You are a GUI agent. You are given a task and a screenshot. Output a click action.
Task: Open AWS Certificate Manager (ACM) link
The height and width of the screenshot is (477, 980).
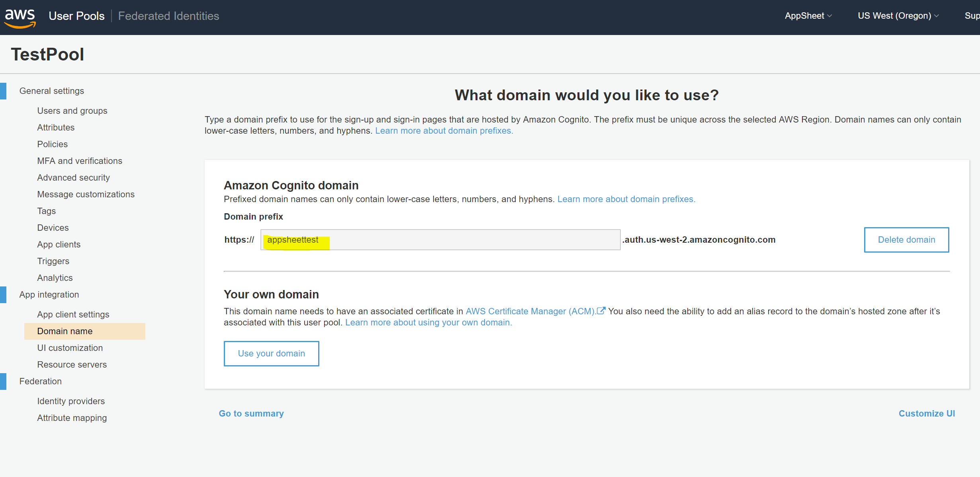point(530,311)
